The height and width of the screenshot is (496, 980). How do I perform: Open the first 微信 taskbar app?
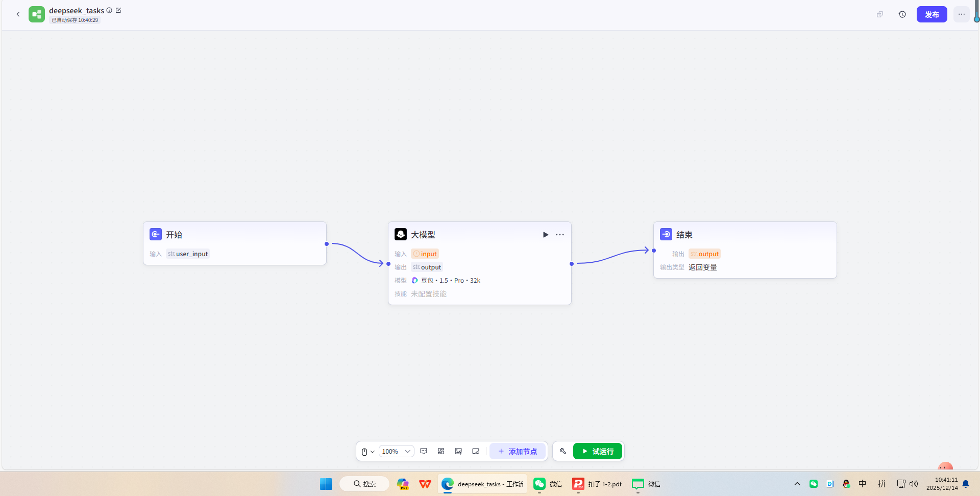[x=548, y=484]
